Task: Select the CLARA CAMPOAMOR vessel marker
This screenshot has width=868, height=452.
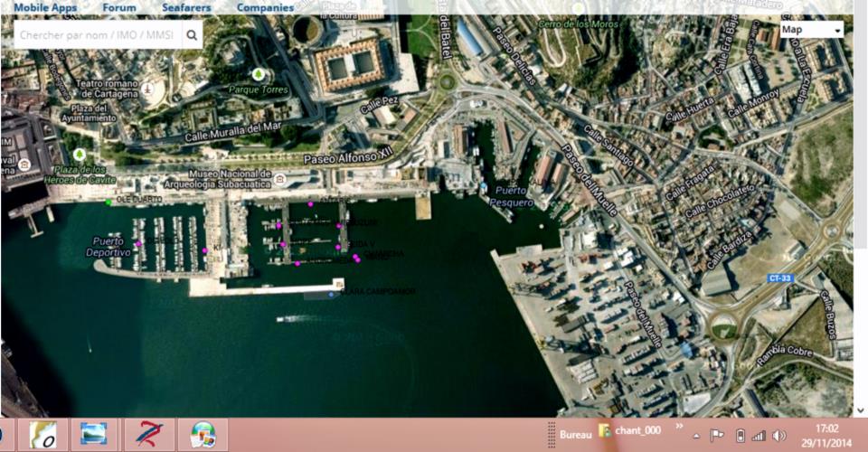Action: 333,293
